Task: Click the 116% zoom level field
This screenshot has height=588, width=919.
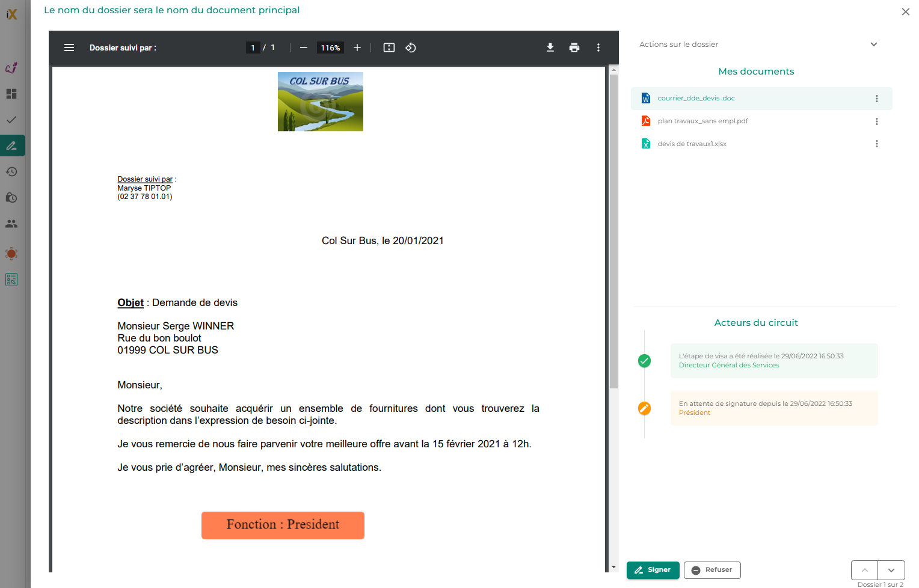Action: (x=330, y=47)
